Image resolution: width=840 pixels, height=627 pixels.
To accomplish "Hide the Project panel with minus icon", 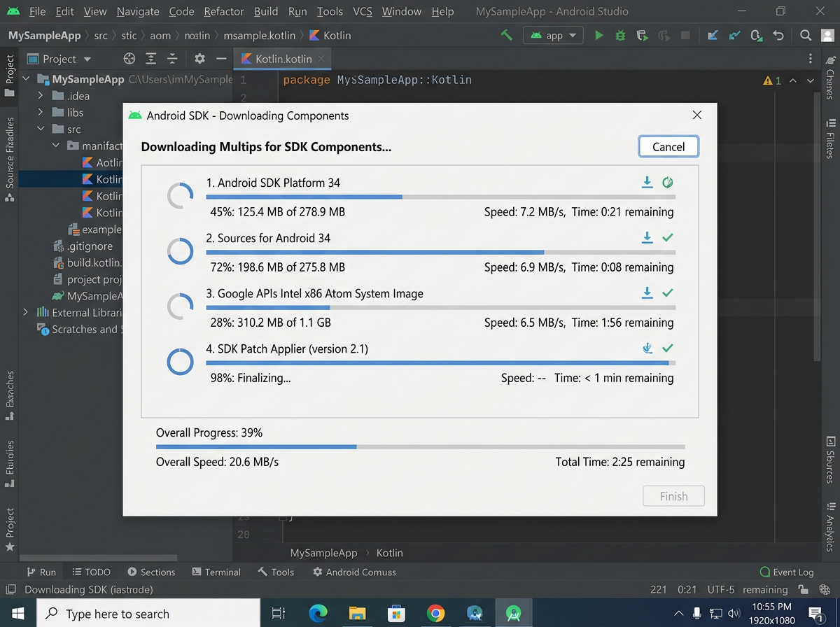I will (221, 59).
